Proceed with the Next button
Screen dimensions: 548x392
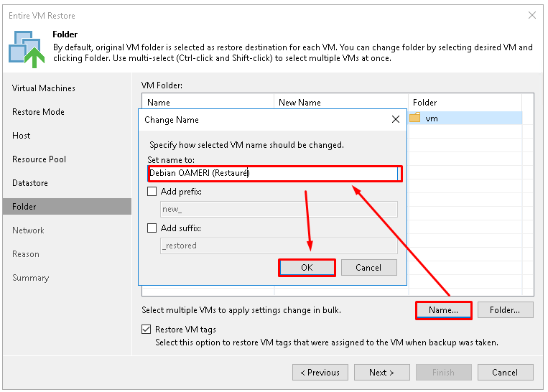tap(381, 373)
